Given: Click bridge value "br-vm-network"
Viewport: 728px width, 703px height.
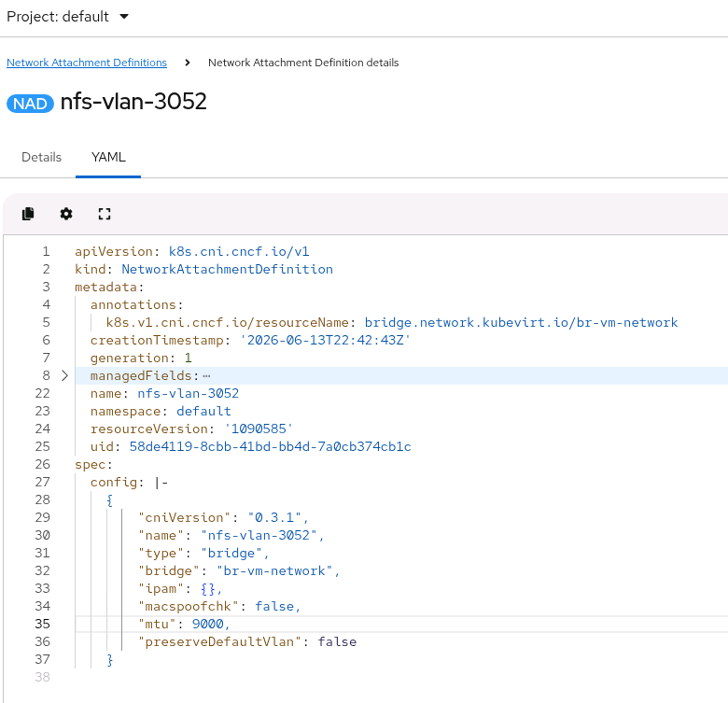Looking at the screenshot, I should 274,570.
